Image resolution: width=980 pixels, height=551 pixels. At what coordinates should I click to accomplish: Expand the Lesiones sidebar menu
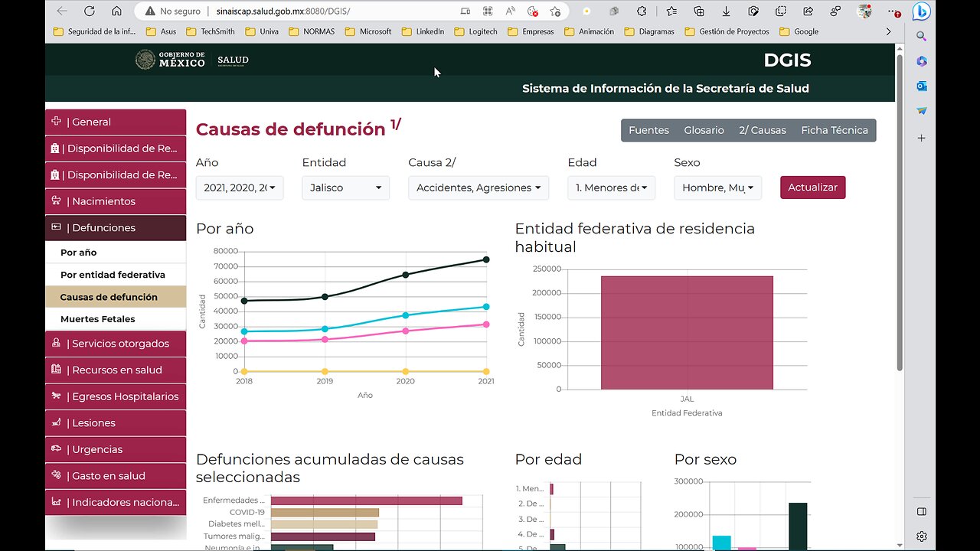116,423
